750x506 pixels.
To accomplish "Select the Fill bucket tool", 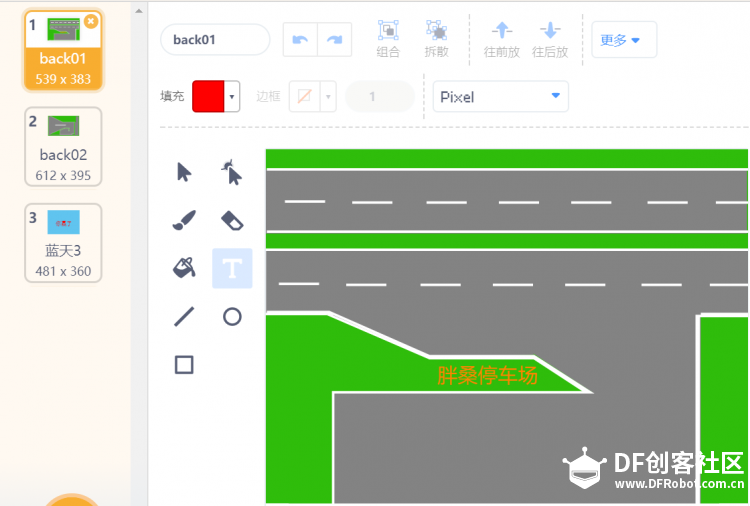I will (184, 268).
